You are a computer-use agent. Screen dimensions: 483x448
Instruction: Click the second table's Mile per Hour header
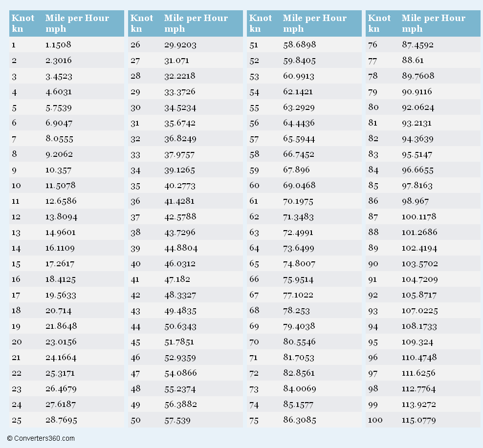click(x=196, y=23)
